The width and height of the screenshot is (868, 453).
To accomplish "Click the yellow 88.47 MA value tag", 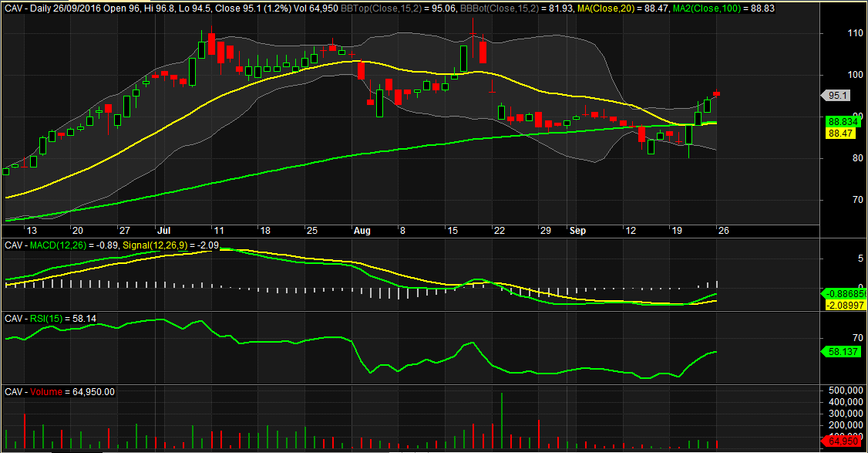I will (841, 134).
